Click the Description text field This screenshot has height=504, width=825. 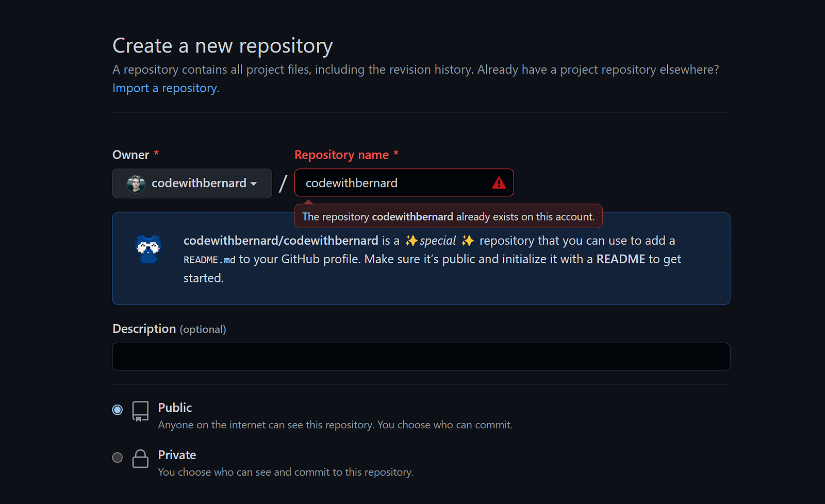421,357
